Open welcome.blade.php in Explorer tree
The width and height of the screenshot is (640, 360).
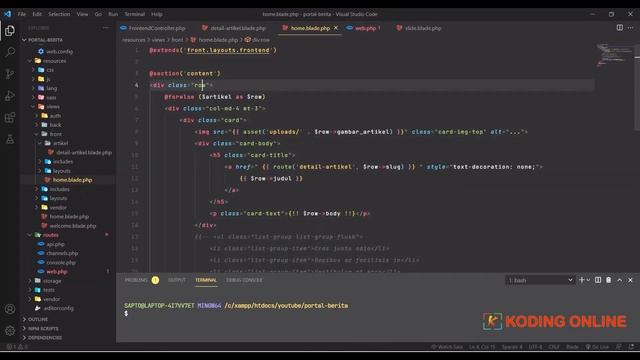coord(73,226)
